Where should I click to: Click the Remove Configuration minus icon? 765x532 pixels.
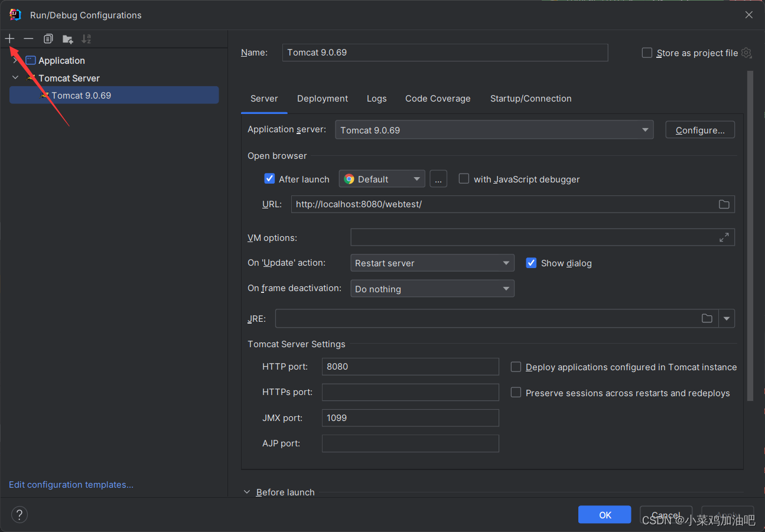tap(28, 39)
